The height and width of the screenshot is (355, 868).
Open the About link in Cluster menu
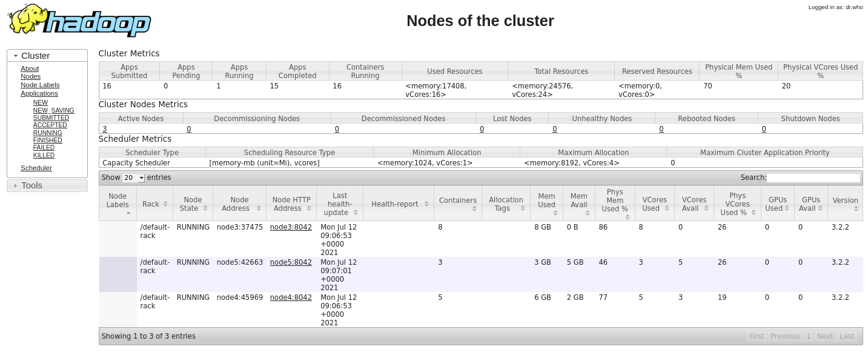(30, 68)
